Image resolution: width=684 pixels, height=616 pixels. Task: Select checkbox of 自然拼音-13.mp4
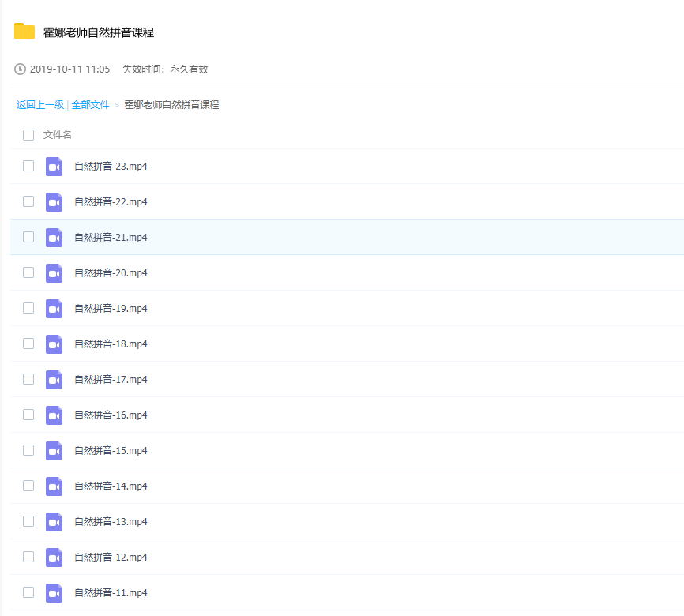[x=28, y=521]
